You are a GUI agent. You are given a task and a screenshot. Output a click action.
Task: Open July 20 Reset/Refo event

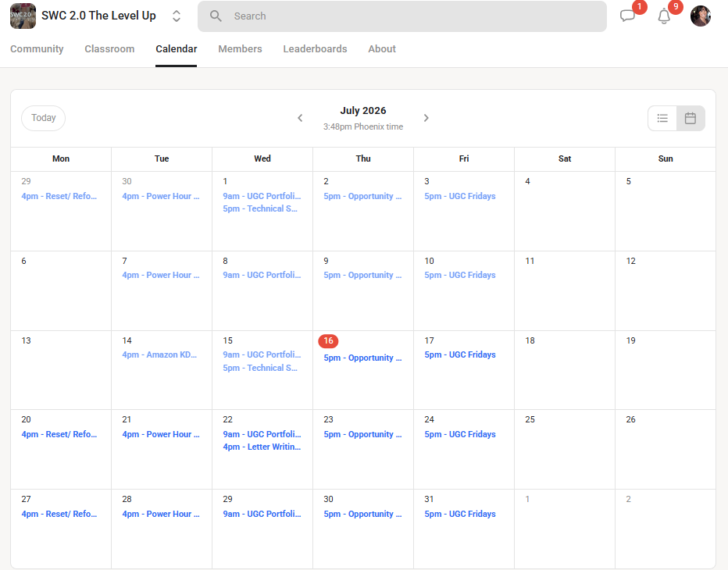[x=59, y=434]
